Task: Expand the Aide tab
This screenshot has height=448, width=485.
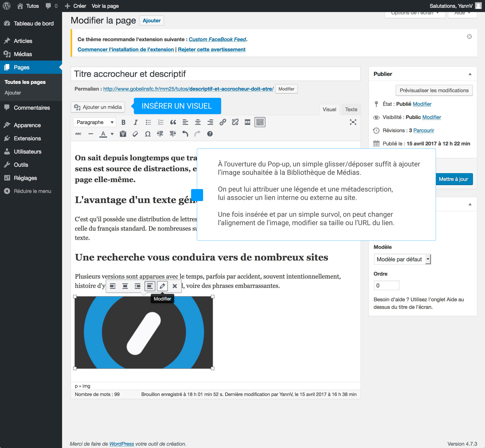Action: tap(462, 13)
